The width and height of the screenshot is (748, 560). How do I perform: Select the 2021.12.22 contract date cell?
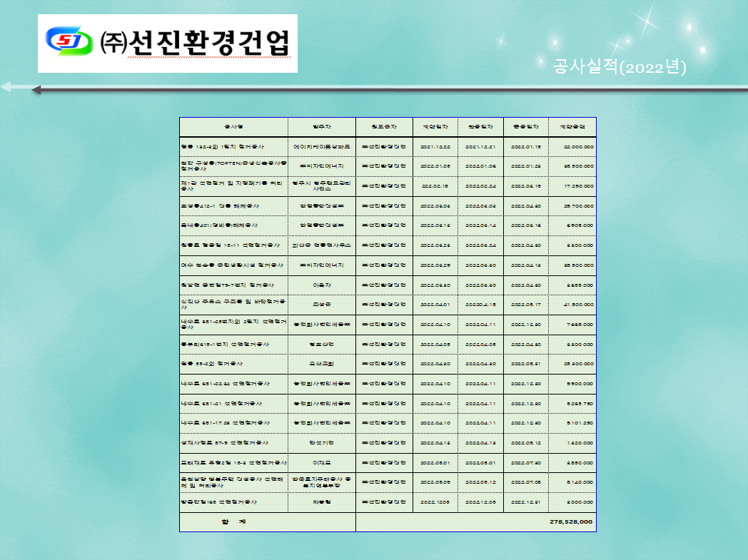435,146
